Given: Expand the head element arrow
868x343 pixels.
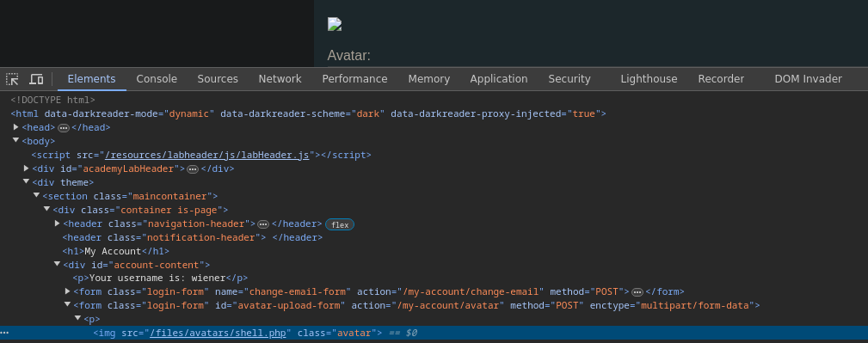Looking at the screenshot, I should click(16, 127).
